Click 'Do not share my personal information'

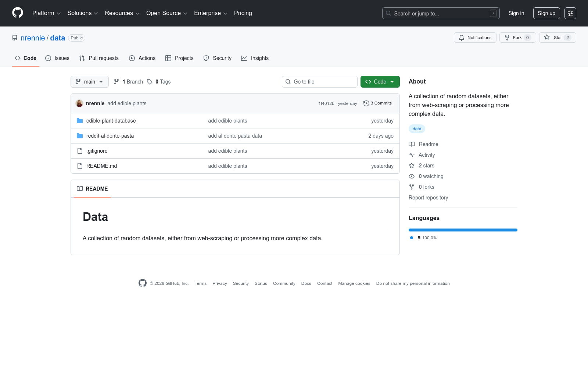[413, 283]
